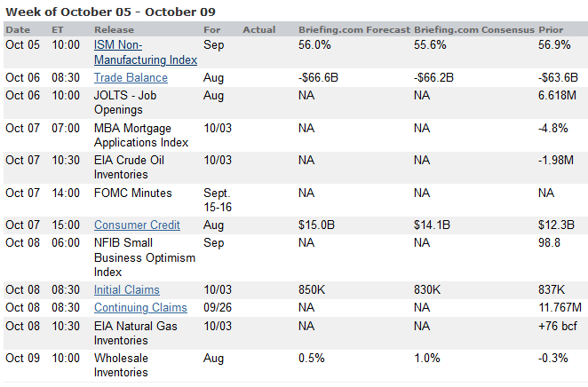Click the MBA Mortgage Applications Index entry
The width and height of the screenshot is (588, 387).
(140, 135)
